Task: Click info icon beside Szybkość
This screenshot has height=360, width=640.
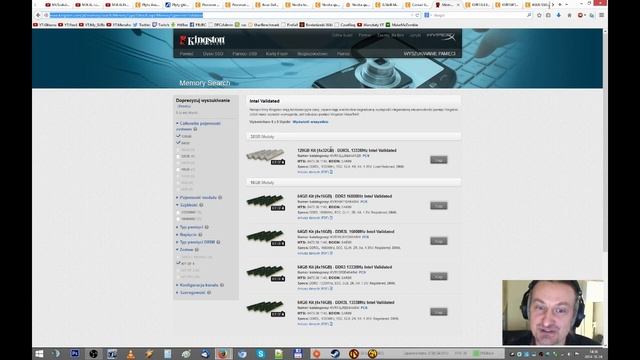Action: pos(201,205)
